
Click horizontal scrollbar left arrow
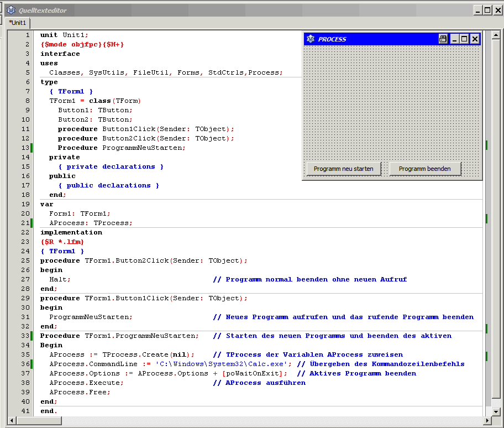click(12, 420)
